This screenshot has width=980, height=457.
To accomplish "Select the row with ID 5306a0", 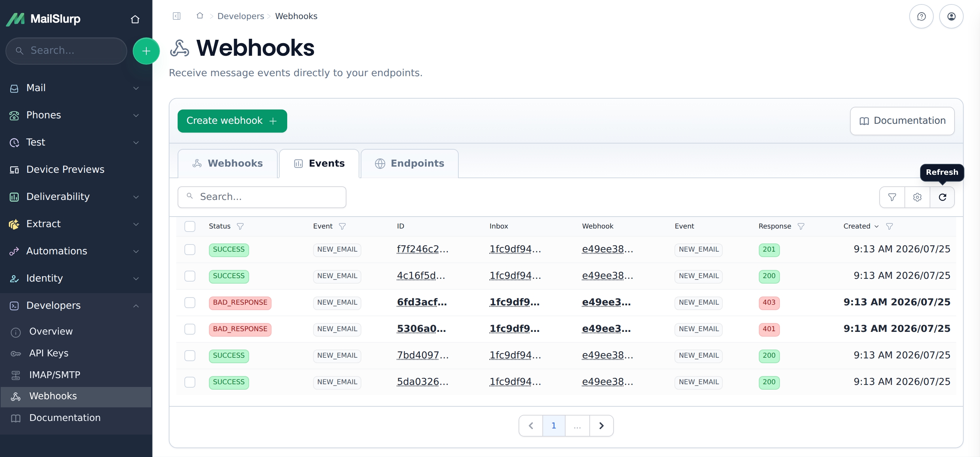I will pyautogui.click(x=190, y=329).
